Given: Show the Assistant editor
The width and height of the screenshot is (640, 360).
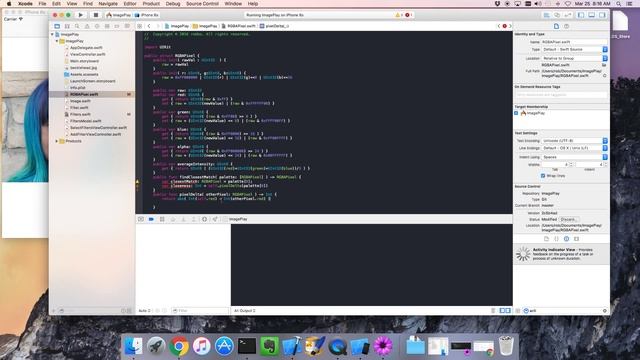Looking at the screenshot, I should click(557, 15).
